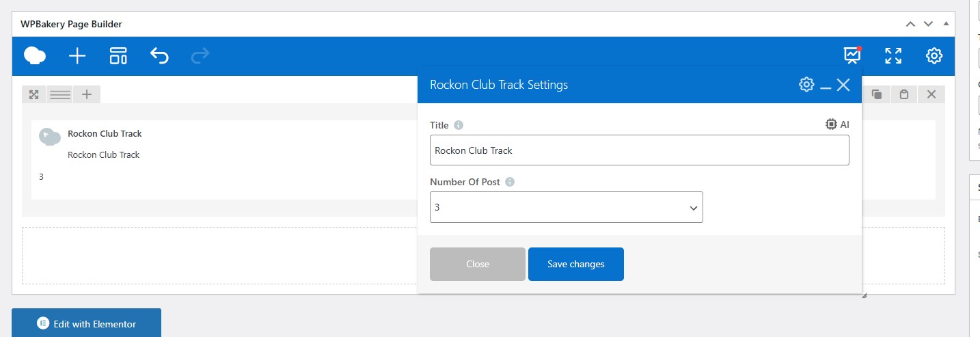
Task: Click Save changes button
Action: tap(576, 264)
